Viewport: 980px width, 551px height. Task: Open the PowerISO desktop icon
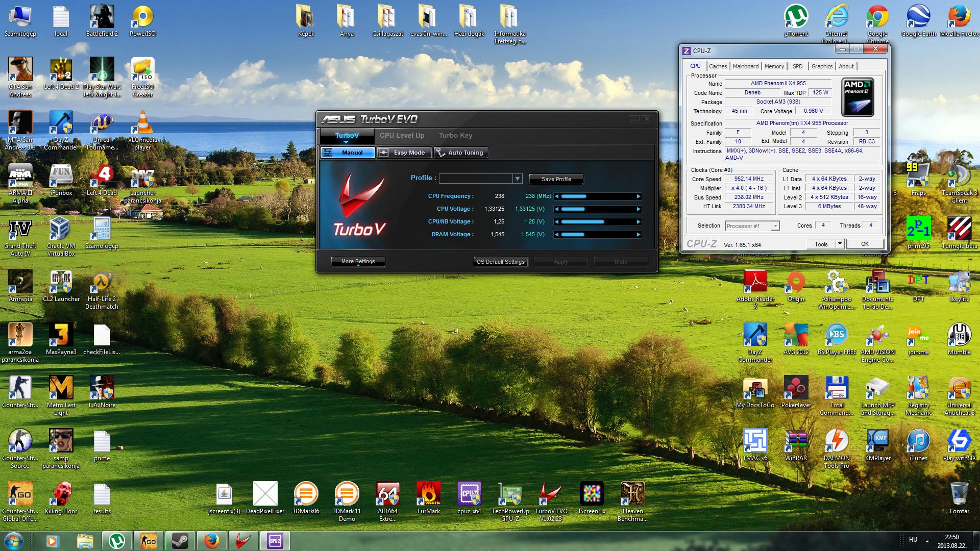pyautogui.click(x=142, y=20)
